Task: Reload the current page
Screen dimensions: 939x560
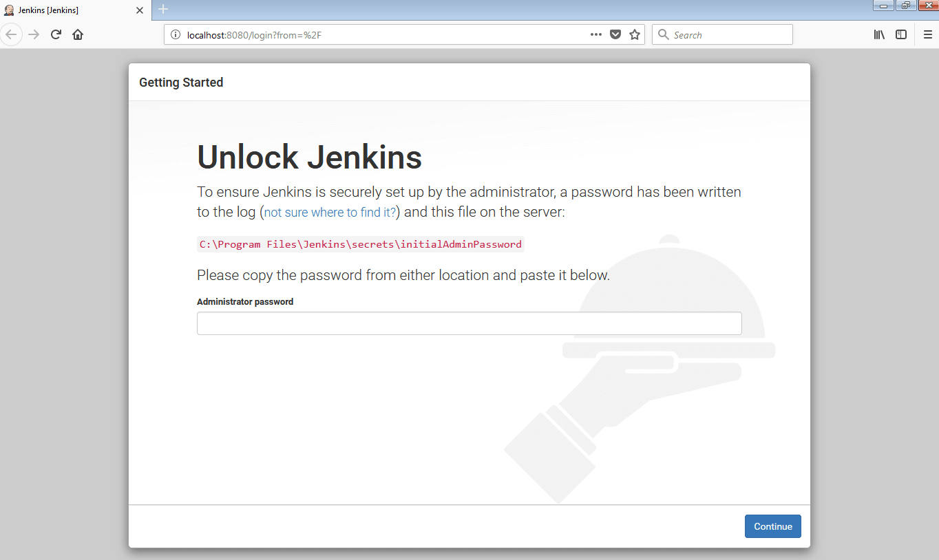Action: click(x=56, y=34)
